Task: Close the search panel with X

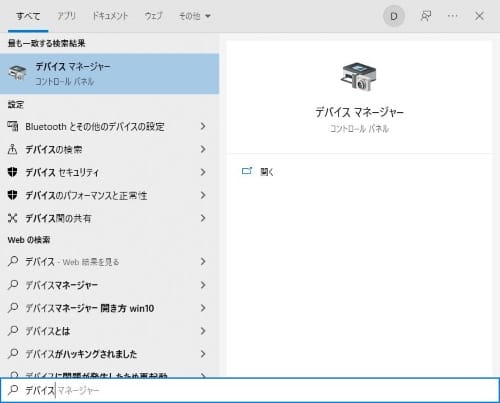Action: (x=479, y=16)
